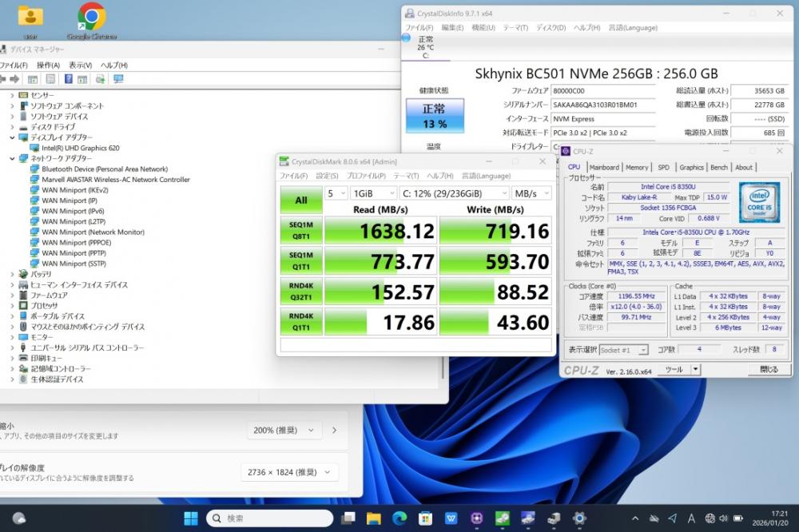Select Intel(R) UHD Graphics 620 device
Viewport: 799px width, 532px height.
[x=80, y=148]
